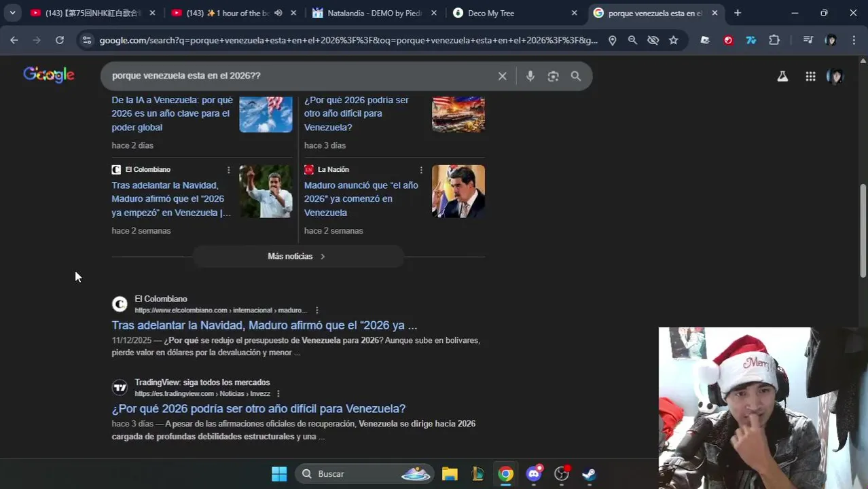The width and height of the screenshot is (868, 489).
Task: Open Steam from the taskbar
Action: [589, 474]
